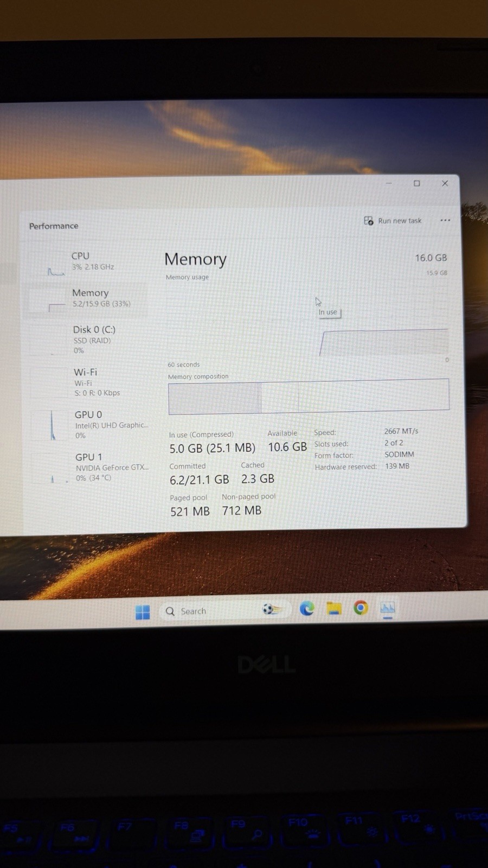Open the Windows Start menu
The image size is (488, 868).
tap(143, 612)
